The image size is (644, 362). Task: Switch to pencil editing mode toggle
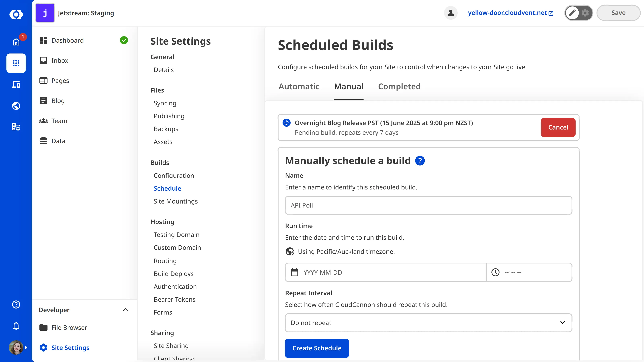[572, 13]
